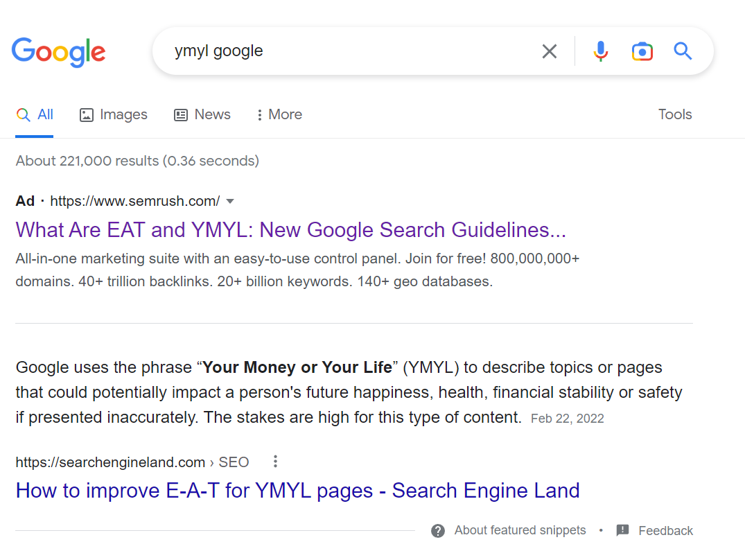
Task: Click the Feedback flag icon
Action: coord(622,530)
